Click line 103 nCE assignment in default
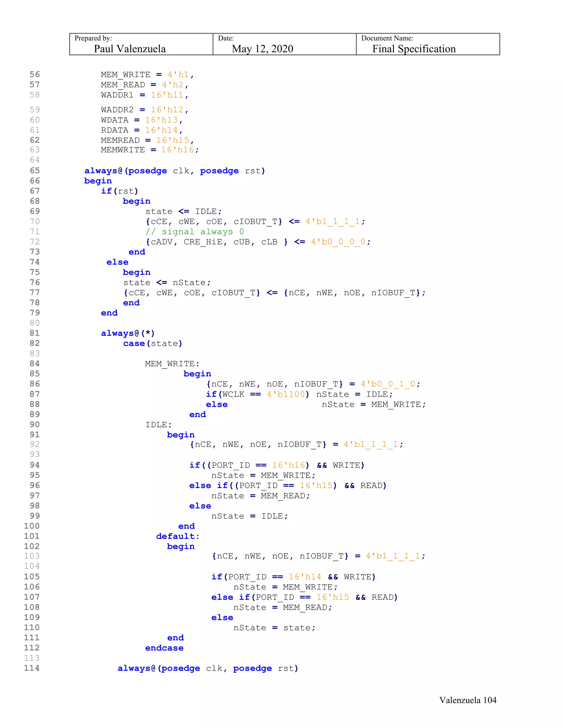The width and height of the screenshot is (563, 728). 319,556
